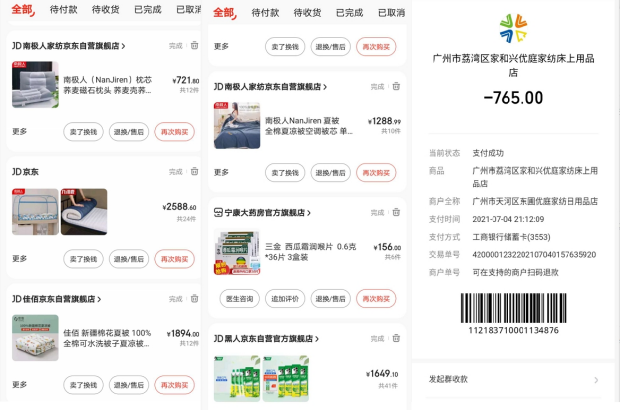Click the colorful merchant logo icon
620x410 pixels.
pos(513,28)
